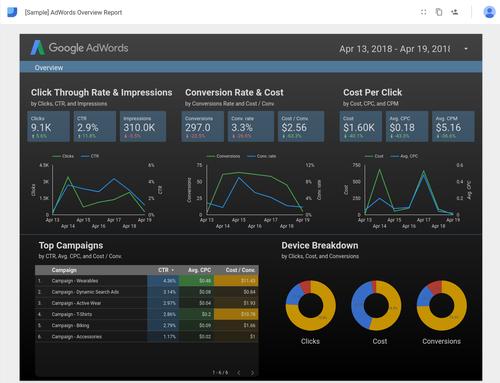Image resolution: width=500 pixels, height=383 pixels.
Task: Go to next table page arrow
Action: click(x=252, y=373)
